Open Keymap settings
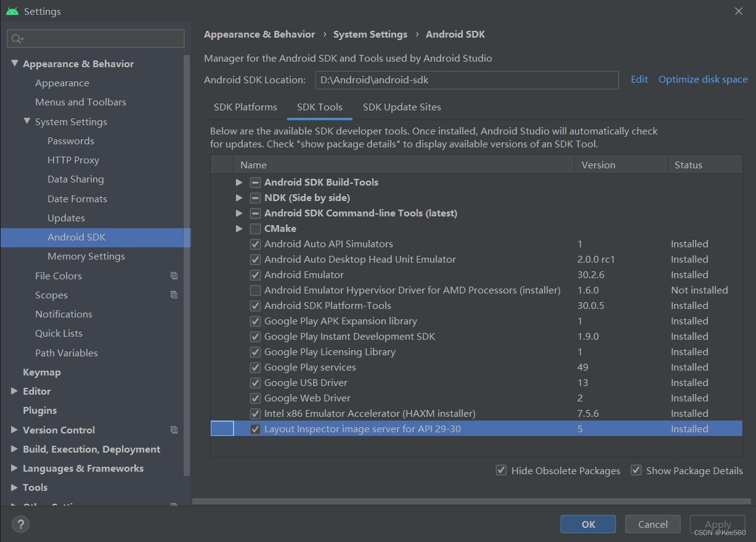 tap(42, 372)
